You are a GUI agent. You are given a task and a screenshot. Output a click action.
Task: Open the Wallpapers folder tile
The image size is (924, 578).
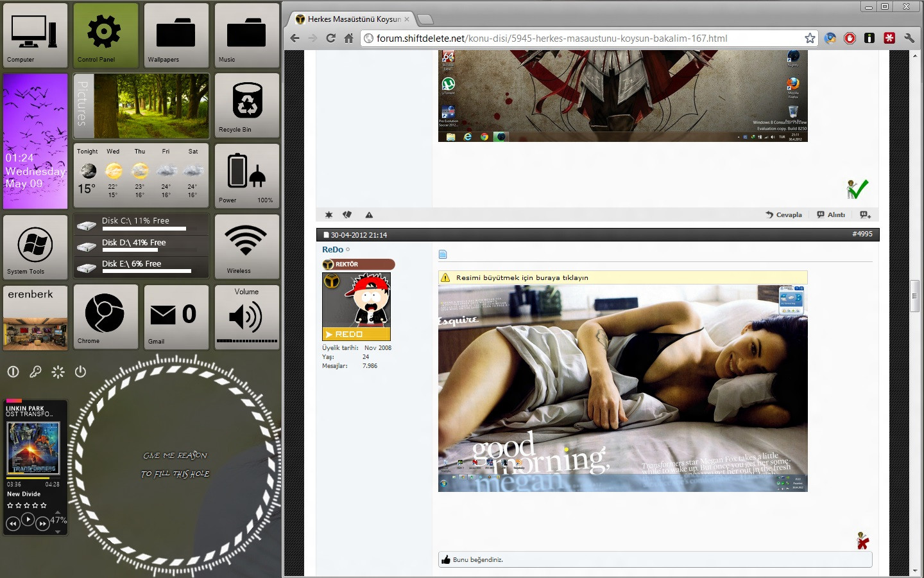coord(176,35)
